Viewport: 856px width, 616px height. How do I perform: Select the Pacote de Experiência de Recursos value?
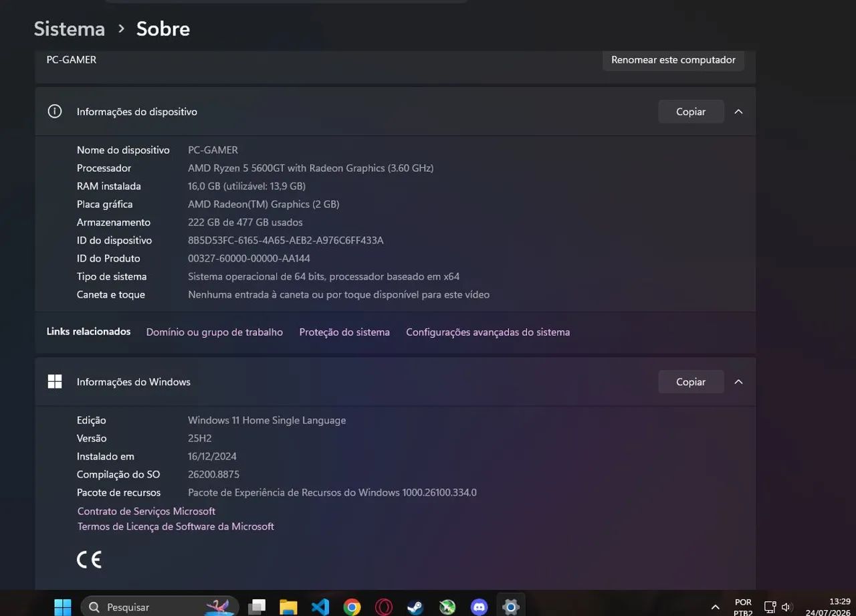tap(332, 493)
